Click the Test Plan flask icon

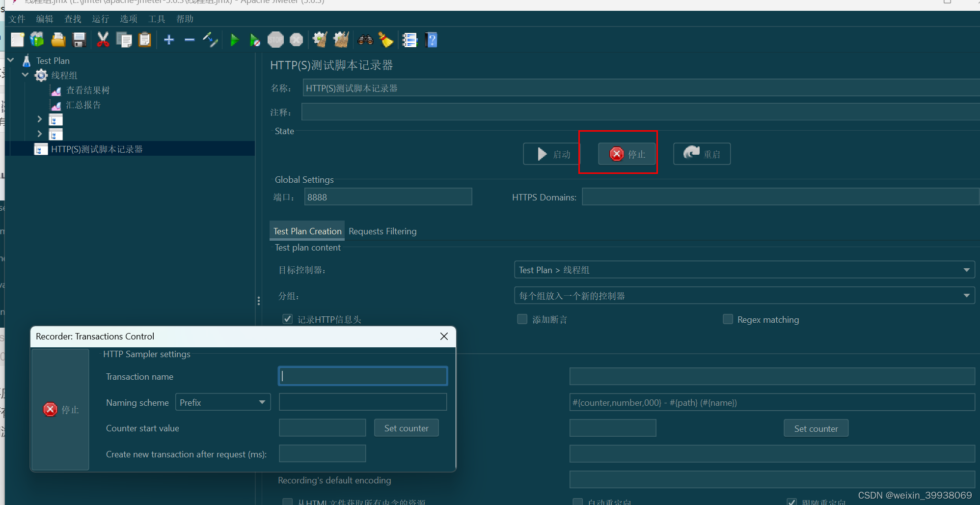pos(27,61)
